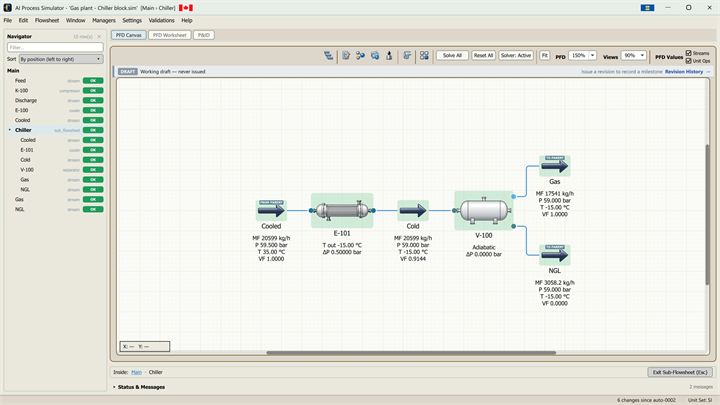Follow the Main breadcrumb link
The height and width of the screenshot is (405, 720).
(136, 372)
